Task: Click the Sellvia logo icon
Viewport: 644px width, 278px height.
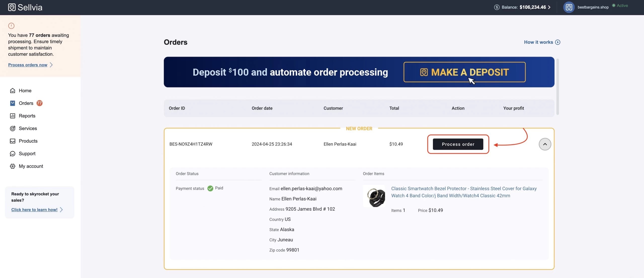Action: (12, 7)
